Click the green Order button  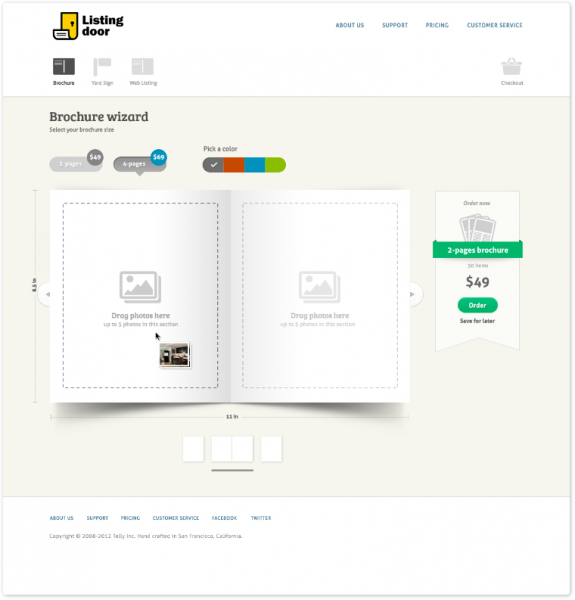[x=477, y=305]
